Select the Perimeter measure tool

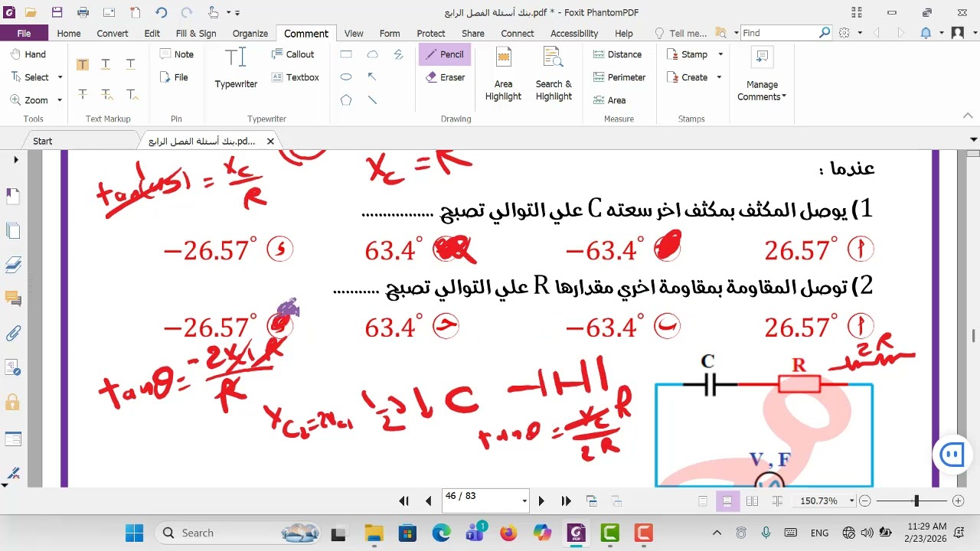(619, 77)
